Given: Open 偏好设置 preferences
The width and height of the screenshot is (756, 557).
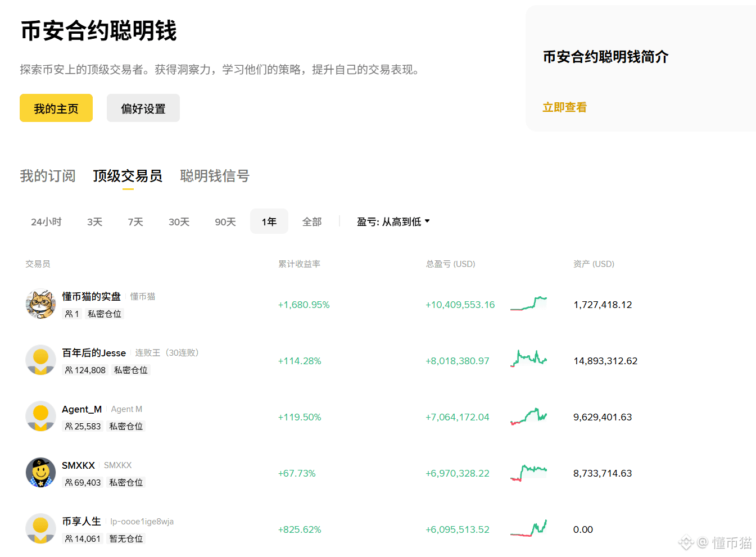Looking at the screenshot, I should 143,108.
